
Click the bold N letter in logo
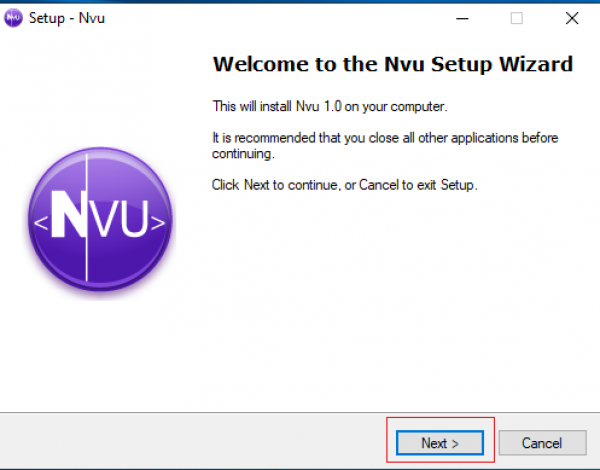(70, 212)
